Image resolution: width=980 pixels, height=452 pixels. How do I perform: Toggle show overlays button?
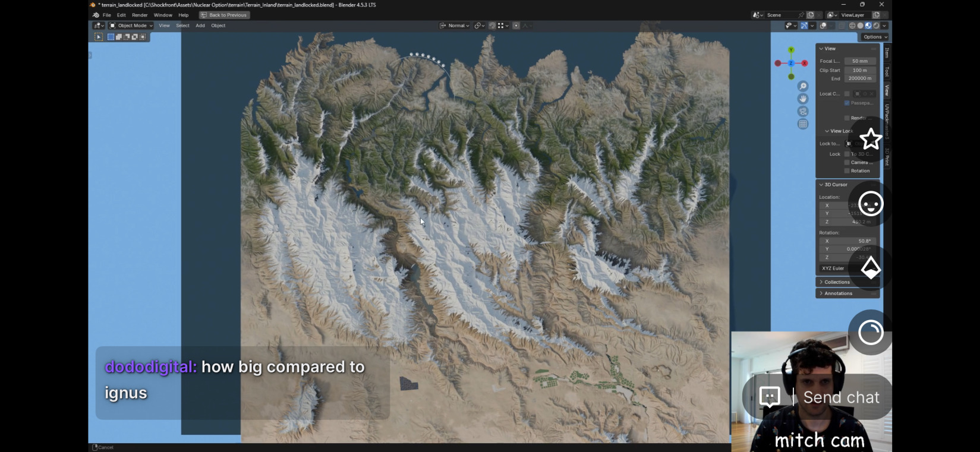pos(823,26)
